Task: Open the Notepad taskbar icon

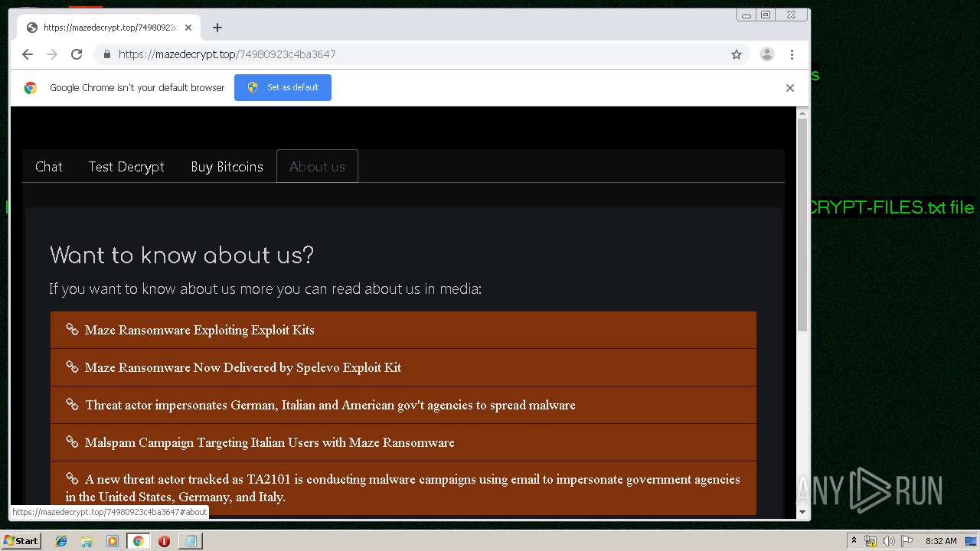Action: (189, 541)
